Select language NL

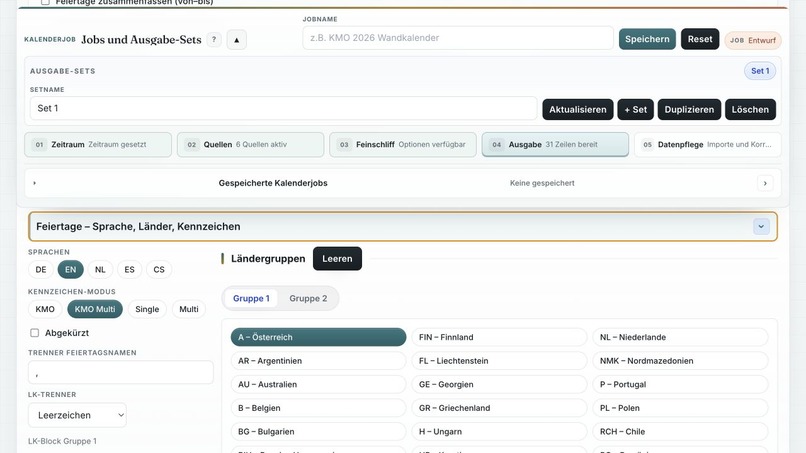click(100, 269)
